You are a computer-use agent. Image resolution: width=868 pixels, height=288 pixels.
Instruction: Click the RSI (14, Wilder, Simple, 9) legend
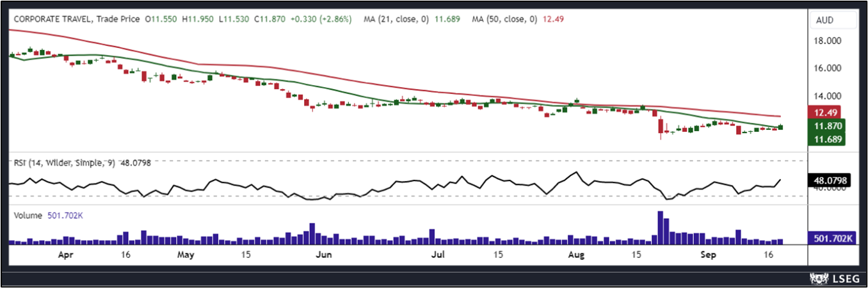pyautogui.click(x=65, y=163)
